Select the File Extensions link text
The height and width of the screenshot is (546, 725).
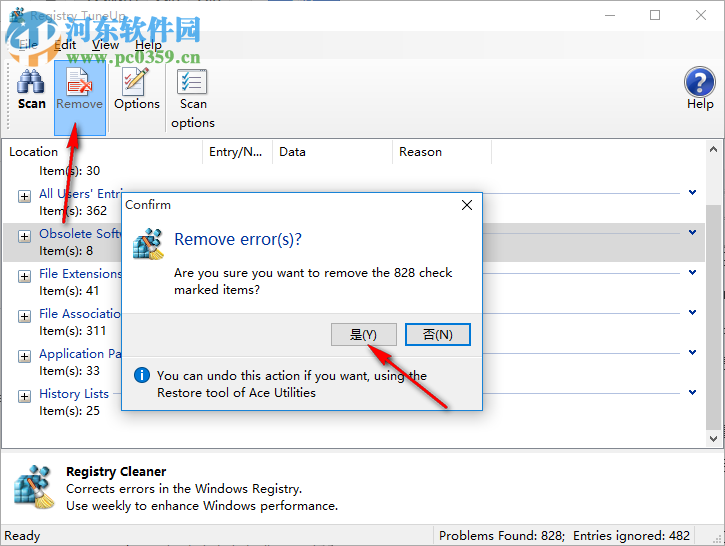coord(80,274)
